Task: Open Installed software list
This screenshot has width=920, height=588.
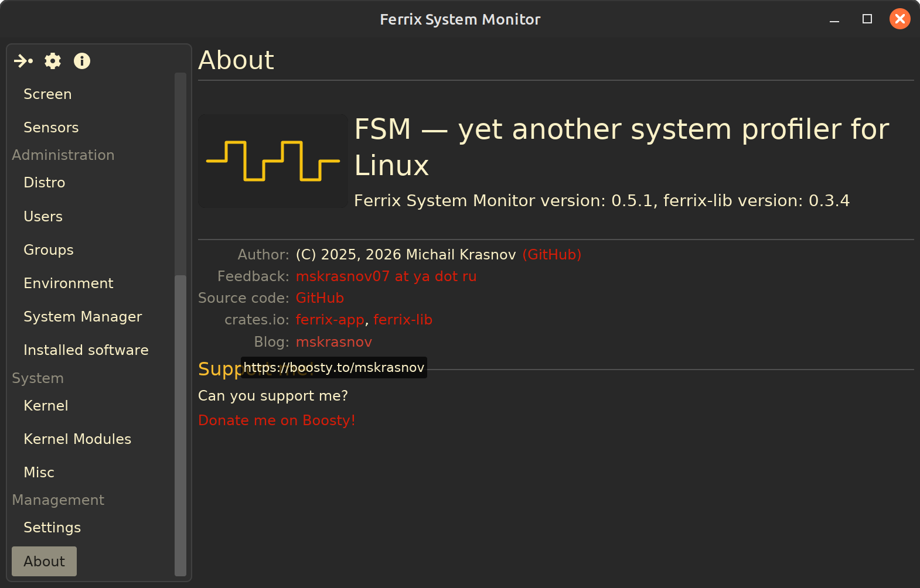Action: tap(86, 350)
